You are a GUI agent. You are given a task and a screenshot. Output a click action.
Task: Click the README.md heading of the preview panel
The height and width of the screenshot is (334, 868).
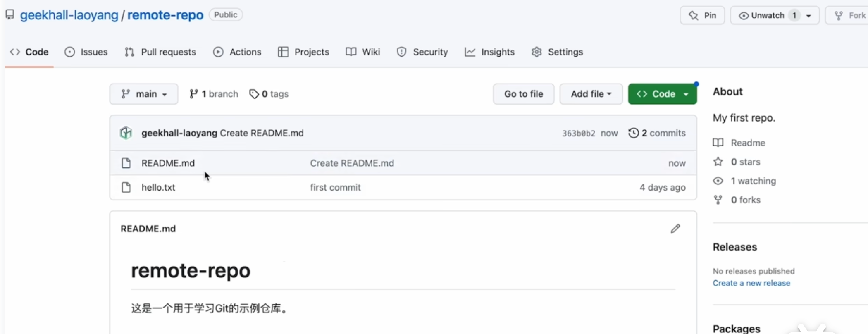point(148,229)
